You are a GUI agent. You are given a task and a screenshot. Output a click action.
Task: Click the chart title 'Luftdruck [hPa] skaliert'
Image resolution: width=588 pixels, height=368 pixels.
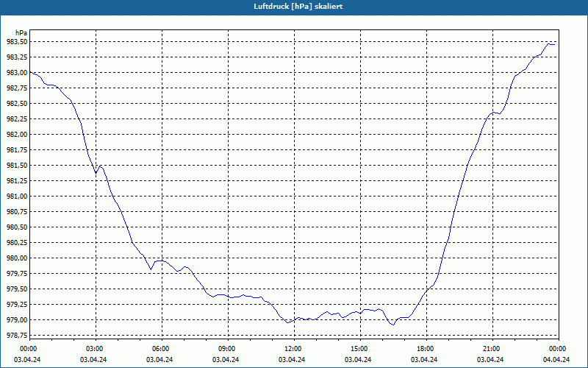298,7
